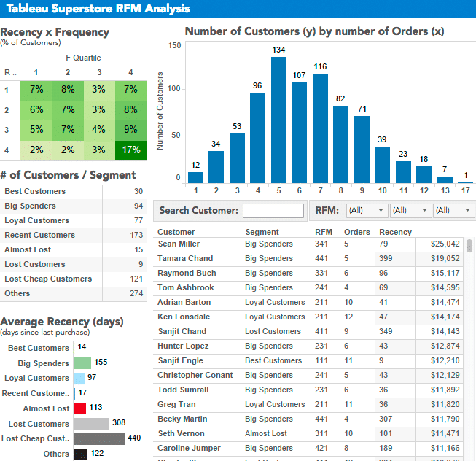Select the 17% heatmap cell
476x461 pixels.
(x=130, y=150)
